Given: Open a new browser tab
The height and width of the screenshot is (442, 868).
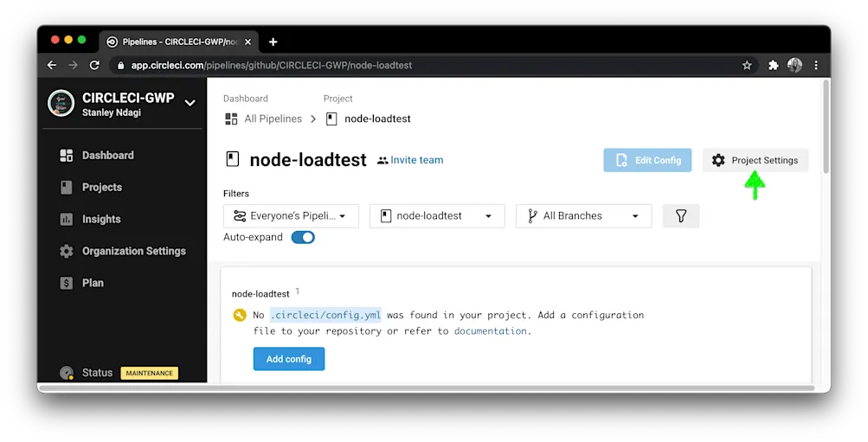Looking at the screenshot, I should point(273,42).
